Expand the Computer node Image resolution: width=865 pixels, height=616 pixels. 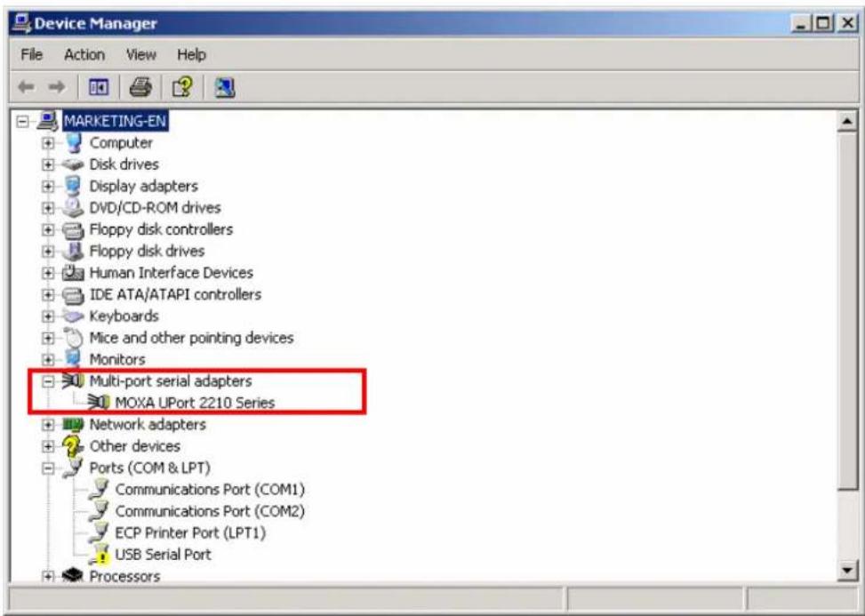pyautogui.click(x=49, y=143)
